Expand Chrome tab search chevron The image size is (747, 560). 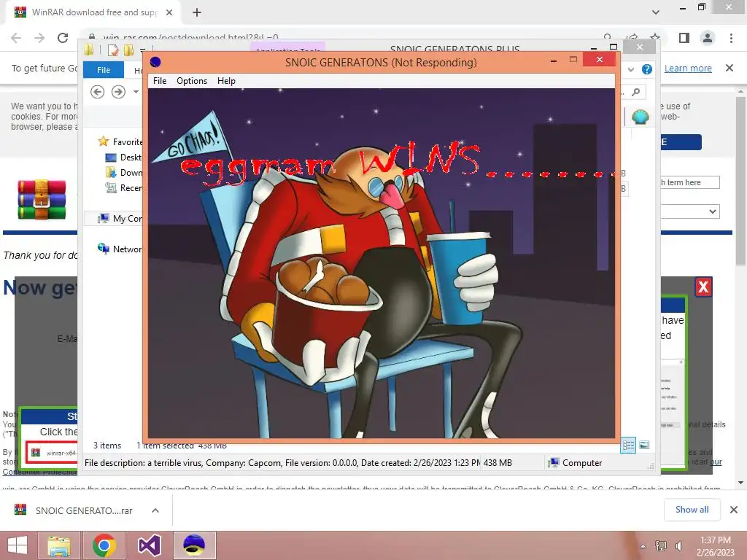point(656,12)
